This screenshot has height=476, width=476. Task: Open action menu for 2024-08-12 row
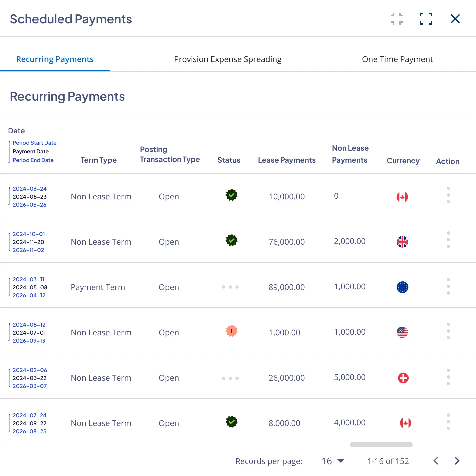(x=448, y=331)
